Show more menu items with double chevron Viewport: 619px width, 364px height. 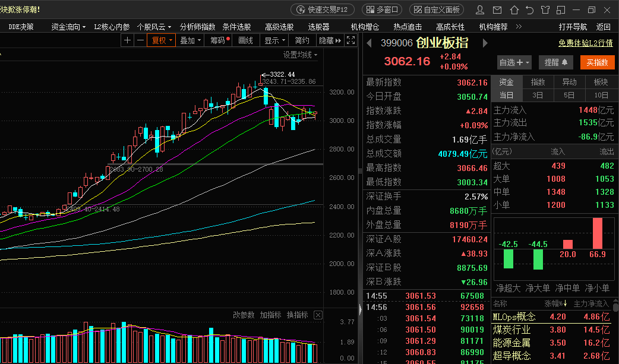pyautogui.click(x=519, y=27)
